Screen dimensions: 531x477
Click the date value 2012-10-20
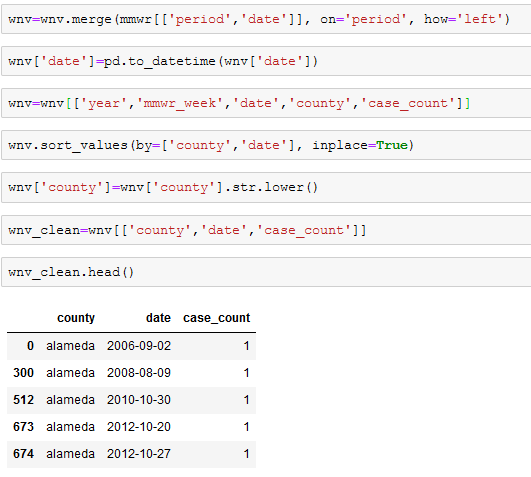click(x=139, y=427)
